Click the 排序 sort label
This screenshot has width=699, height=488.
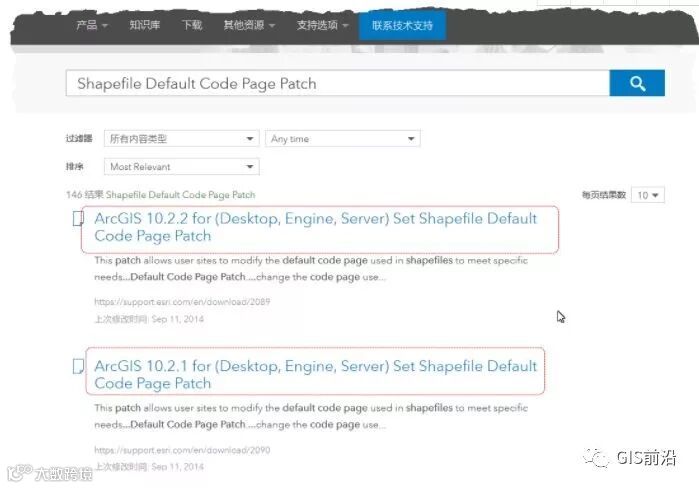74,167
